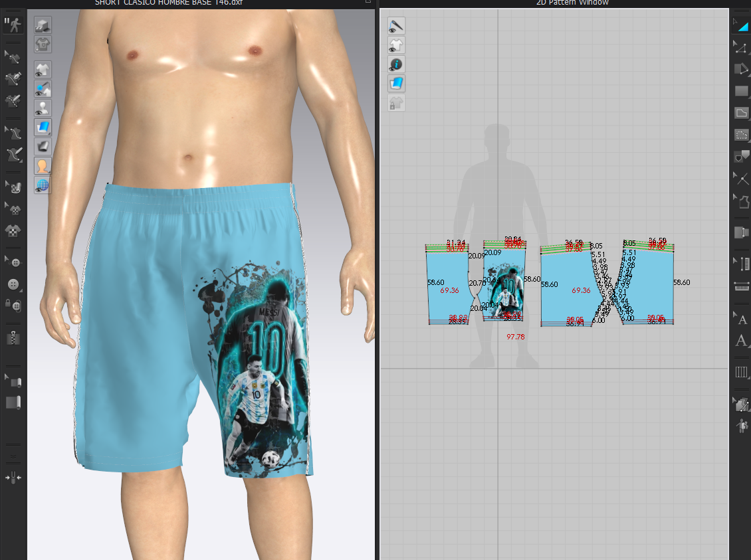Select the Rectangle pattern tool

(741, 91)
